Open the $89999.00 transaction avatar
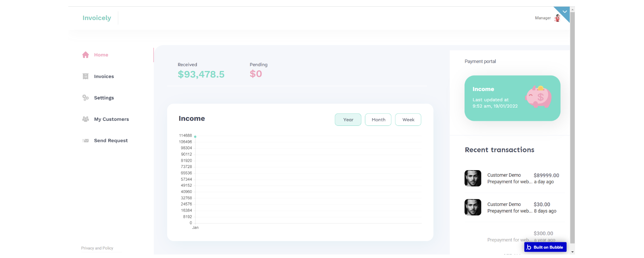This screenshot has width=644, height=258. tap(473, 178)
